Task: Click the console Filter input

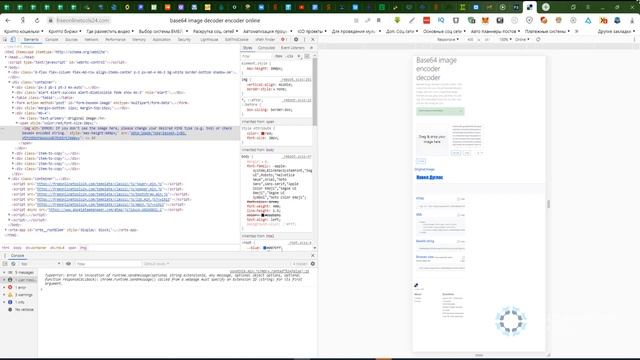Action: 108,264
